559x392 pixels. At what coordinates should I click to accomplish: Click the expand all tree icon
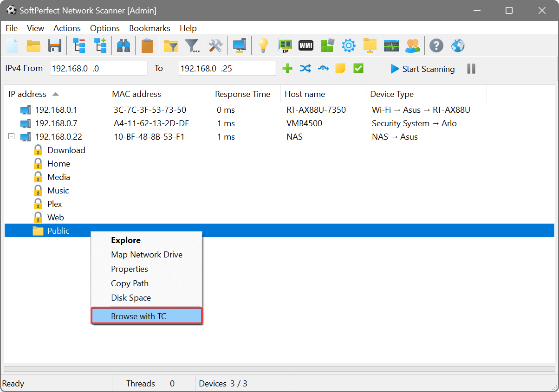tap(100, 45)
